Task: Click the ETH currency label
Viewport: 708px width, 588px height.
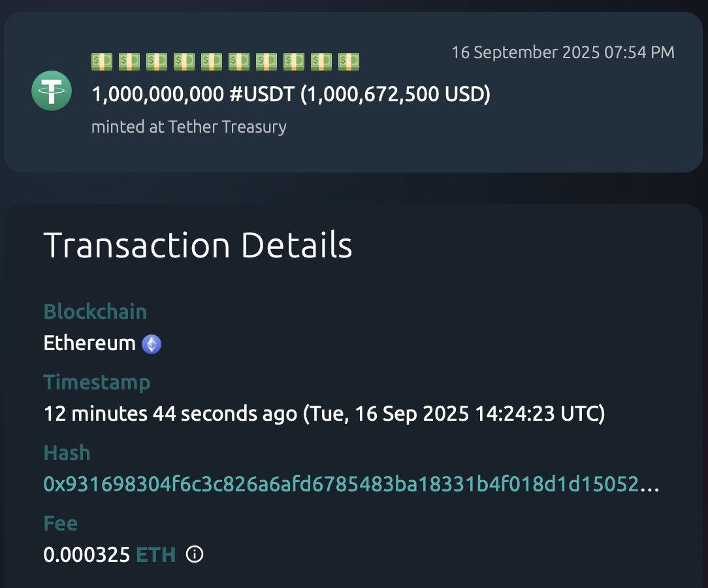Action: click(x=155, y=555)
